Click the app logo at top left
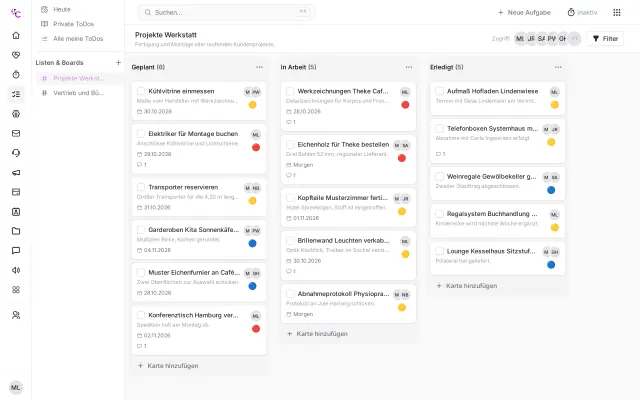The height and width of the screenshot is (400, 640). [16, 13]
